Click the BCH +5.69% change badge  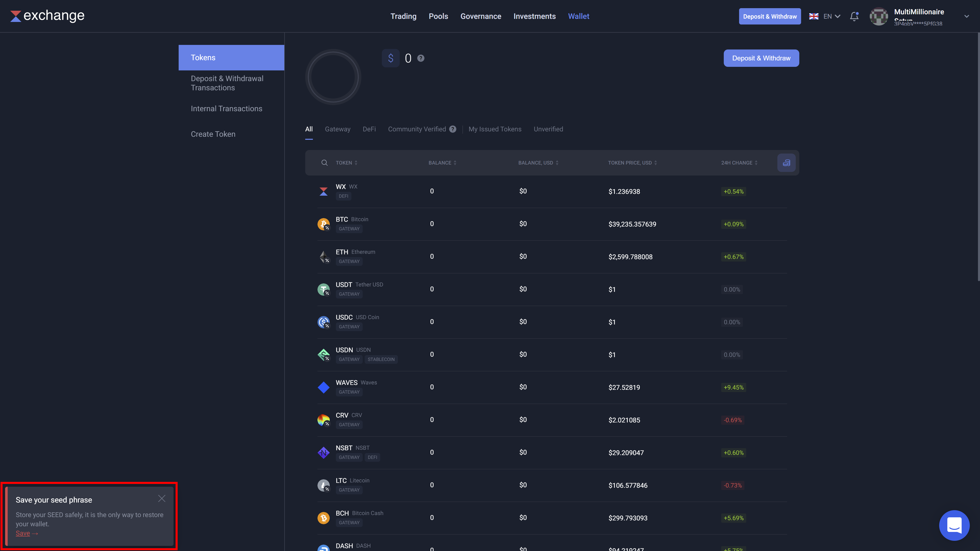point(733,518)
